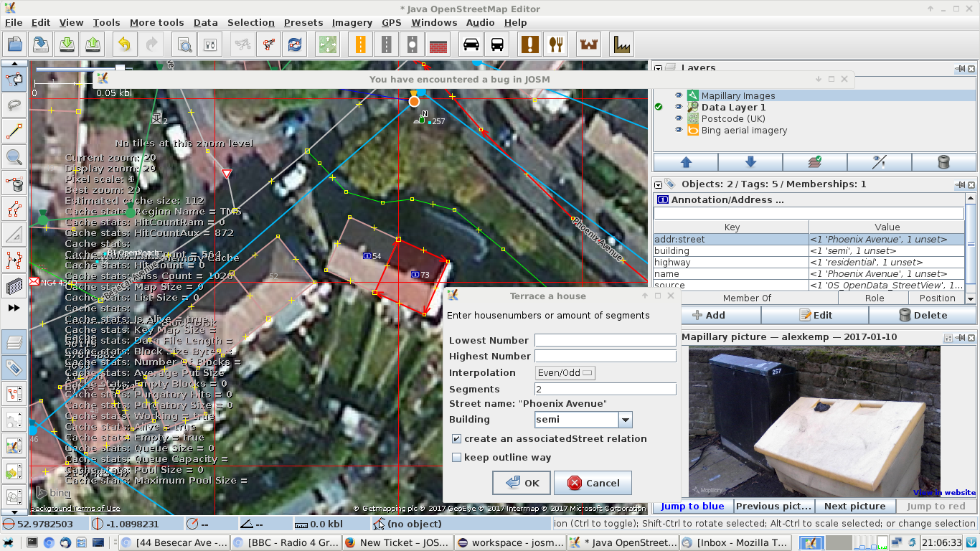The width and height of the screenshot is (980, 551).
Task: Open the Presets menu
Action: (303, 22)
